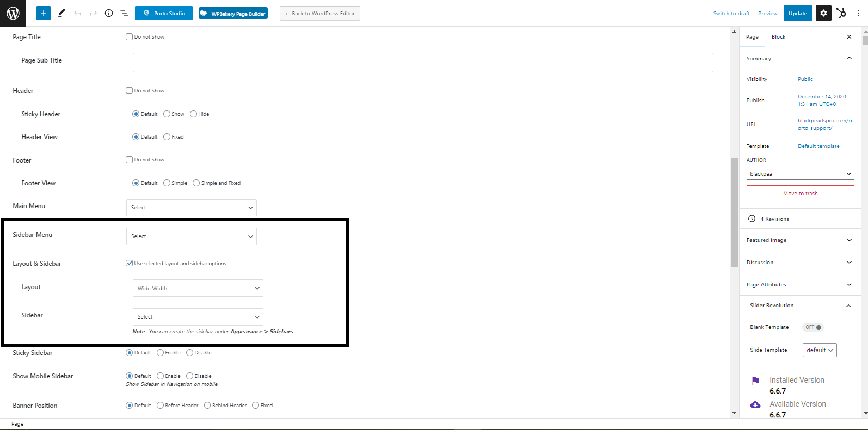Open the revisions history clock icon
The image size is (868, 430).
[x=752, y=219]
